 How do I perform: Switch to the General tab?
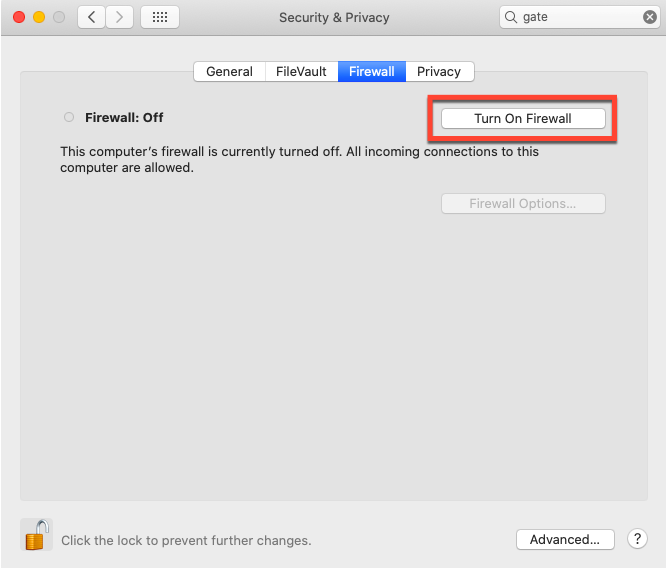tap(229, 71)
